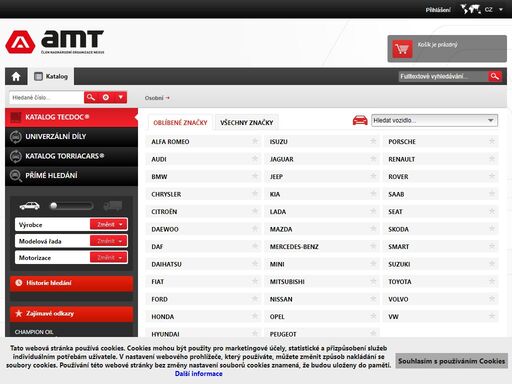The image size is (512, 384).
Task: Open the Hledat vozidlo combo box
Action: point(434,120)
